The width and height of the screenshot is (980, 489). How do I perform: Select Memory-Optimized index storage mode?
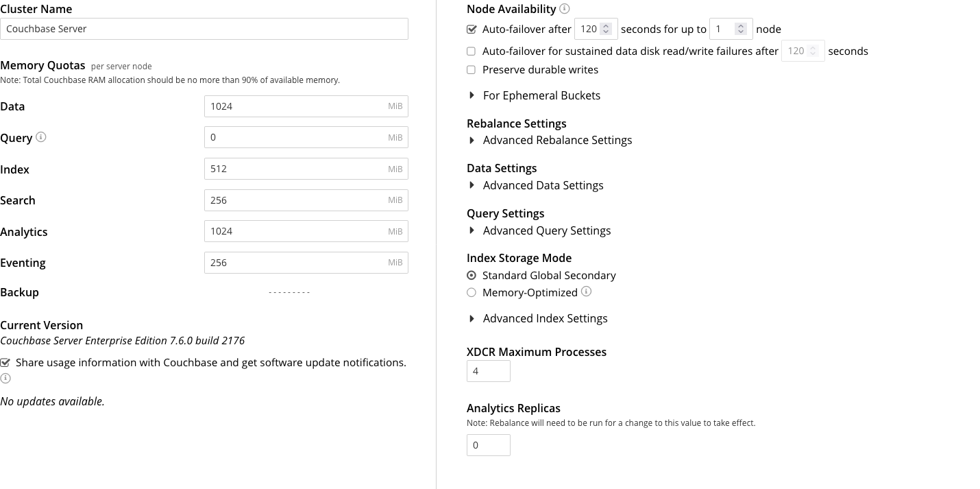(x=471, y=293)
